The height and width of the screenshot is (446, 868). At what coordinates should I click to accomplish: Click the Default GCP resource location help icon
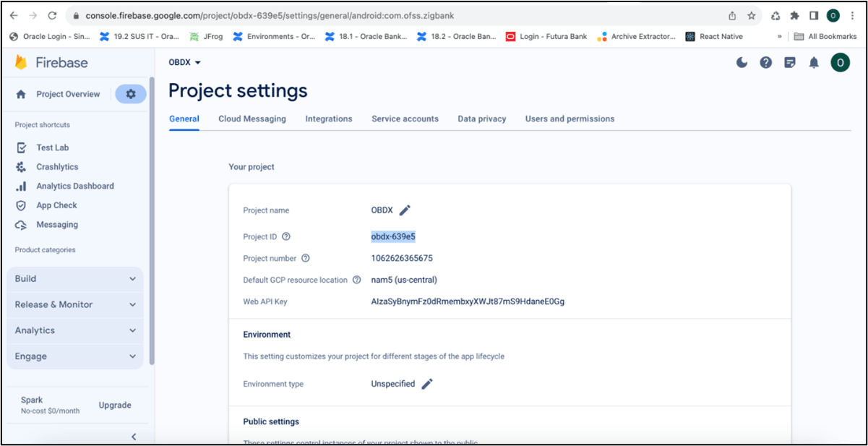click(x=356, y=280)
